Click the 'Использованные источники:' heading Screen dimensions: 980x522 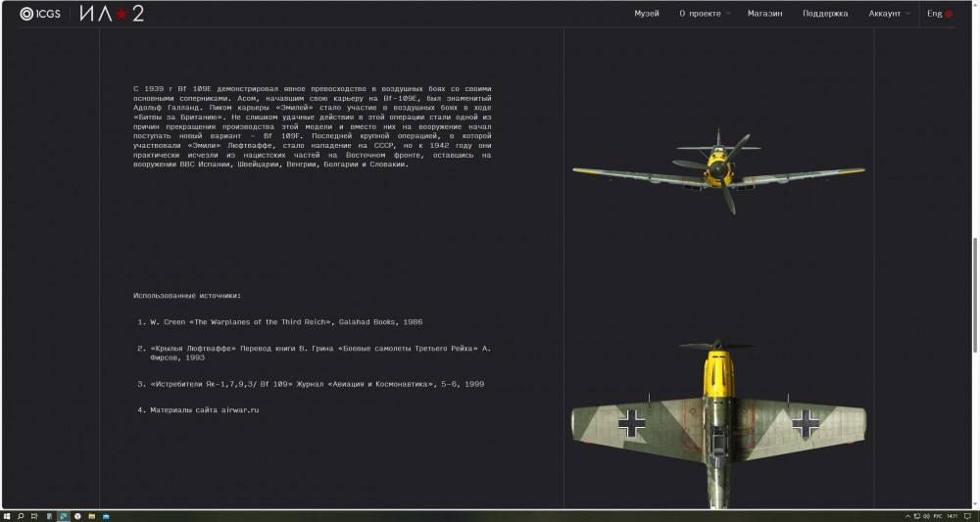pos(187,296)
